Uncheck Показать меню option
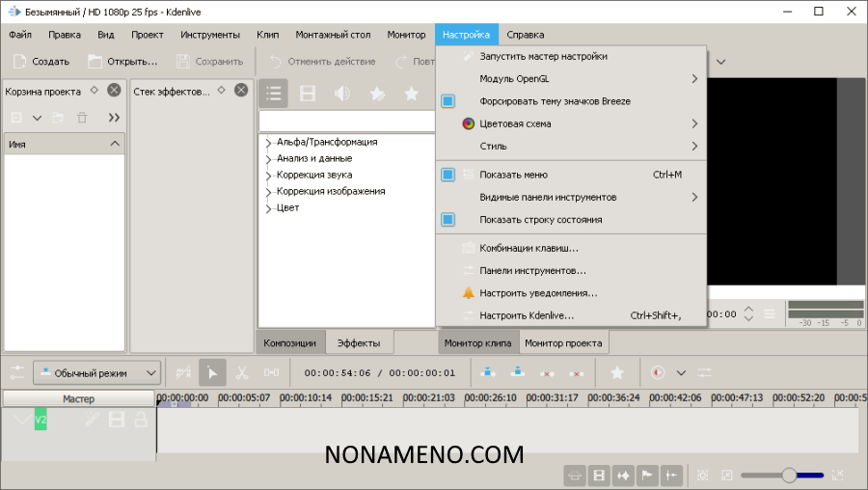The image size is (868, 490). (448, 175)
